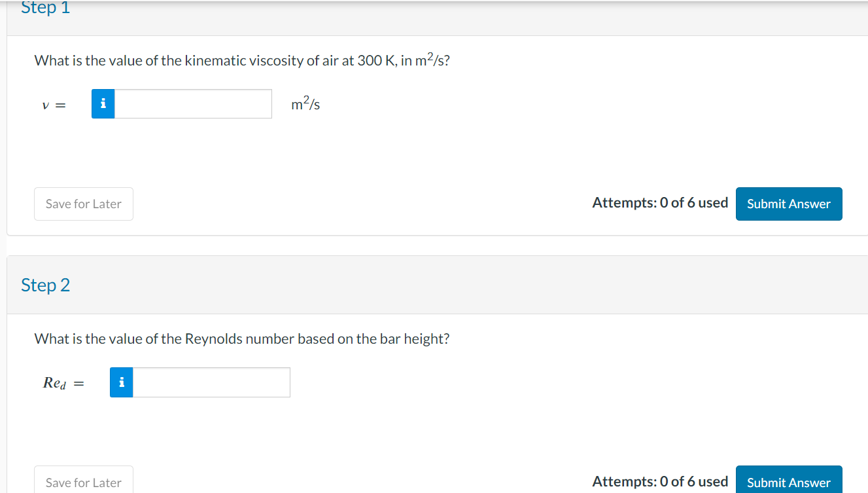Click the Step 2 section header
Image resolution: width=868 pixels, height=493 pixels.
[x=45, y=285]
